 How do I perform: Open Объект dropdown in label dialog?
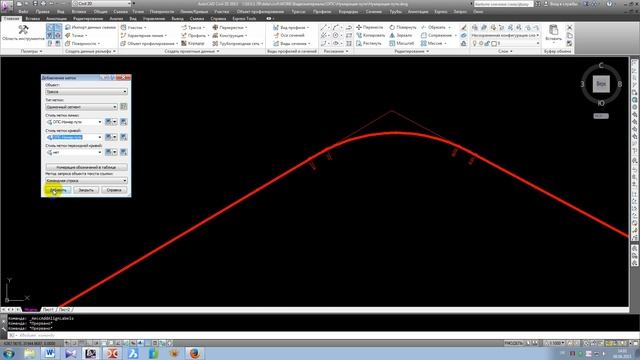tap(86, 92)
